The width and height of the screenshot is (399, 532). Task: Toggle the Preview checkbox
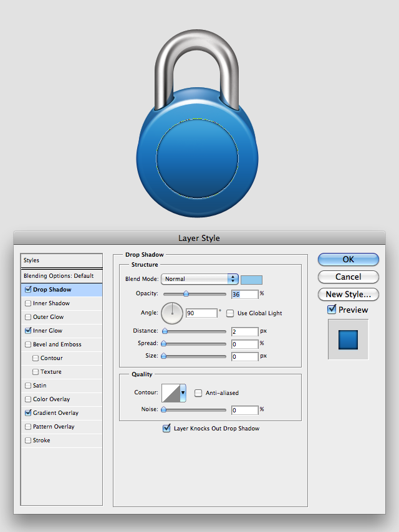(332, 310)
